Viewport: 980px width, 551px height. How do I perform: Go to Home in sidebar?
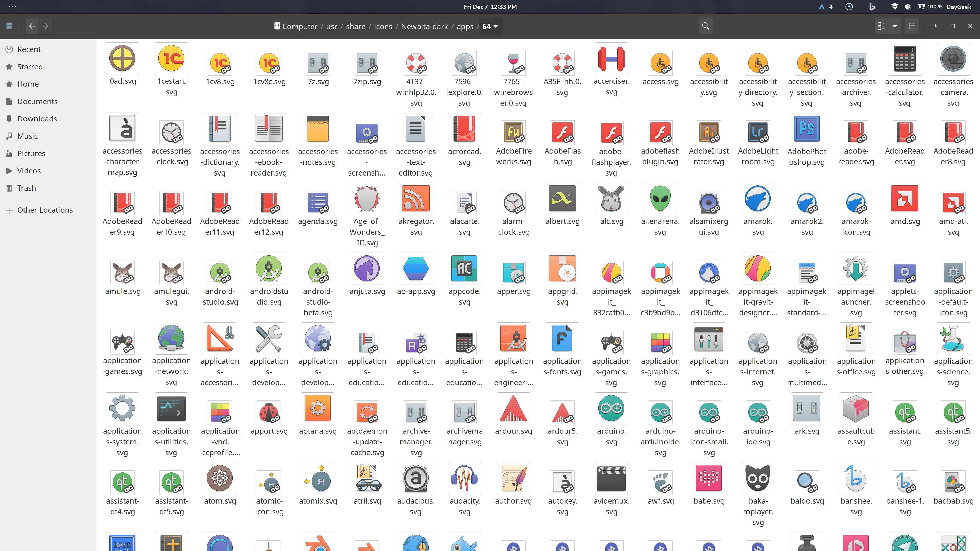48,84
